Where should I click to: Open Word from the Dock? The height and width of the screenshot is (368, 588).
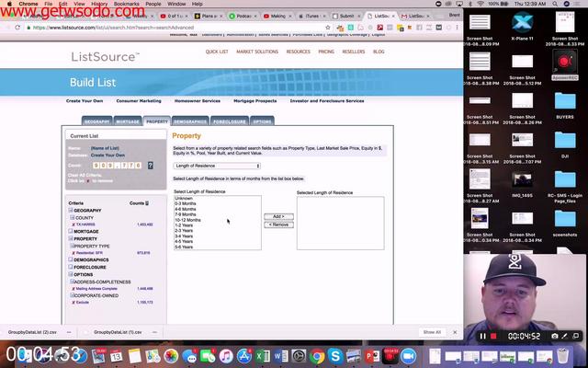point(280,356)
